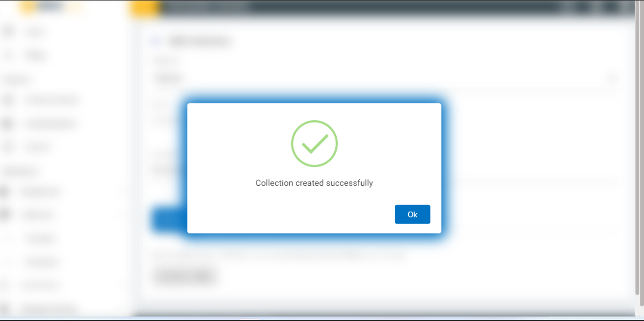Click the green checkmark success icon
The image size is (644, 321).
pos(314,144)
